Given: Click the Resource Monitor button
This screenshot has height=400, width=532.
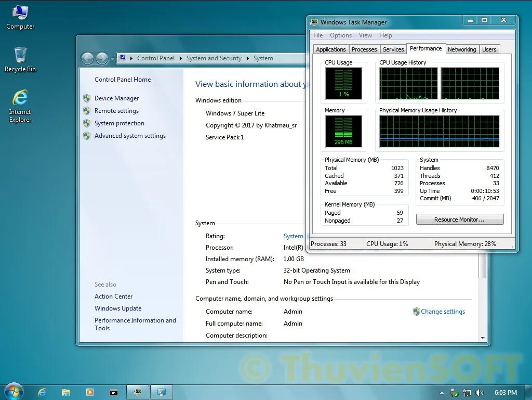Looking at the screenshot, I should pyautogui.click(x=460, y=220).
